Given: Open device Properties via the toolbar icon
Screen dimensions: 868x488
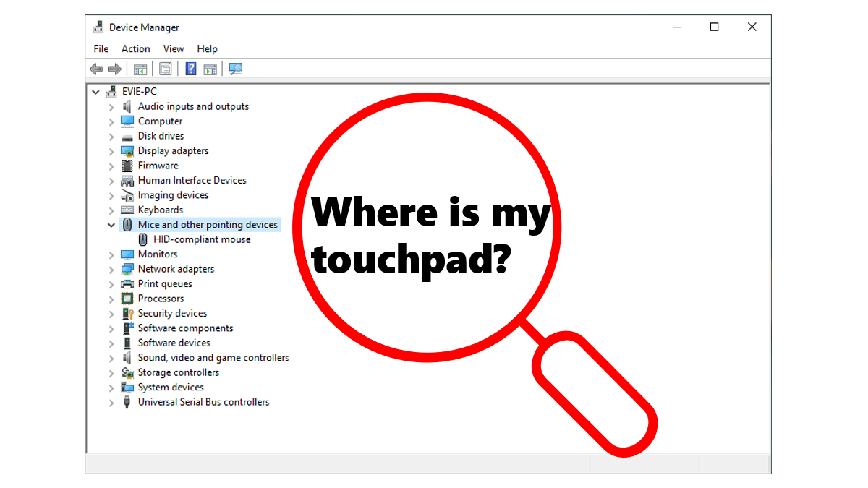Looking at the screenshot, I should pyautogui.click(x=166, y=69).
